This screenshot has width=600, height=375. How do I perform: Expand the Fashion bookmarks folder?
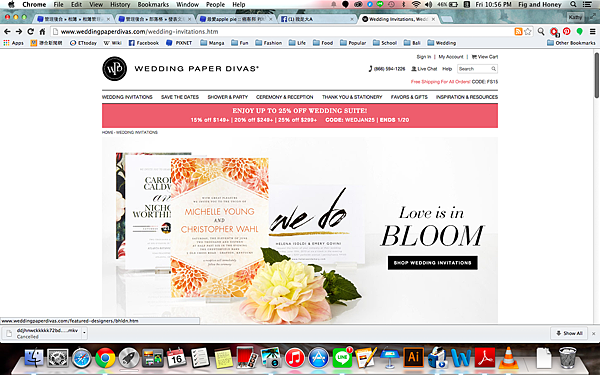[x=269, y=43]
